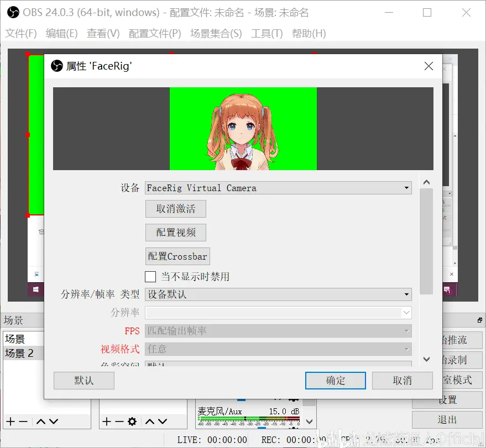
Task: Click the properties dialog scroll-down arrow
Action: click(x=426, y=359)
